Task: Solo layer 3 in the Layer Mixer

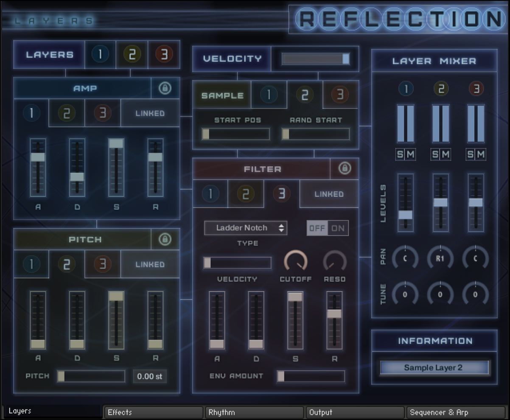Action: point(471,155)
